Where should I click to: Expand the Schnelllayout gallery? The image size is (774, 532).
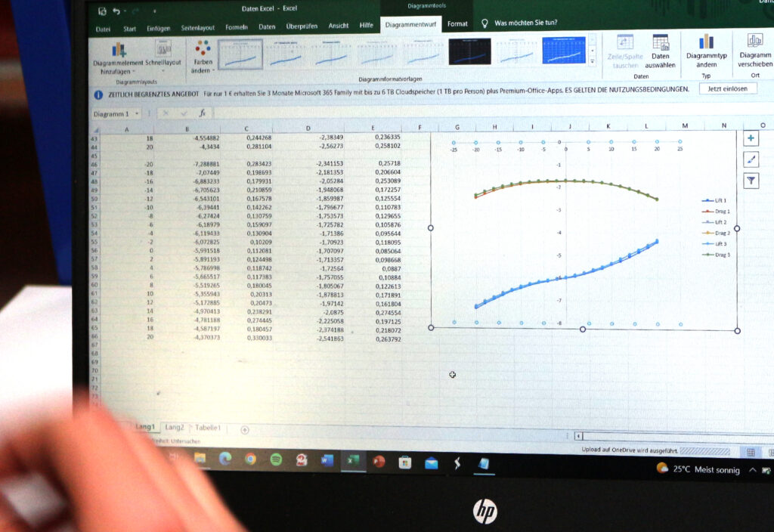pos(163,57)
